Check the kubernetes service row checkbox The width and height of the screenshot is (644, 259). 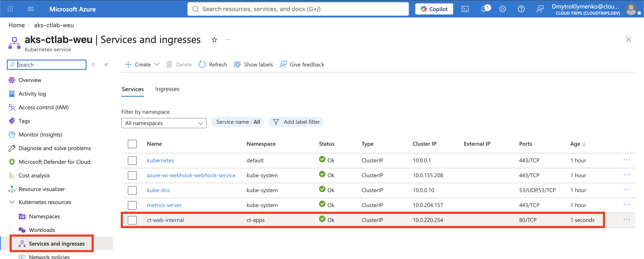pyautogui.click(x=132, y=160)
